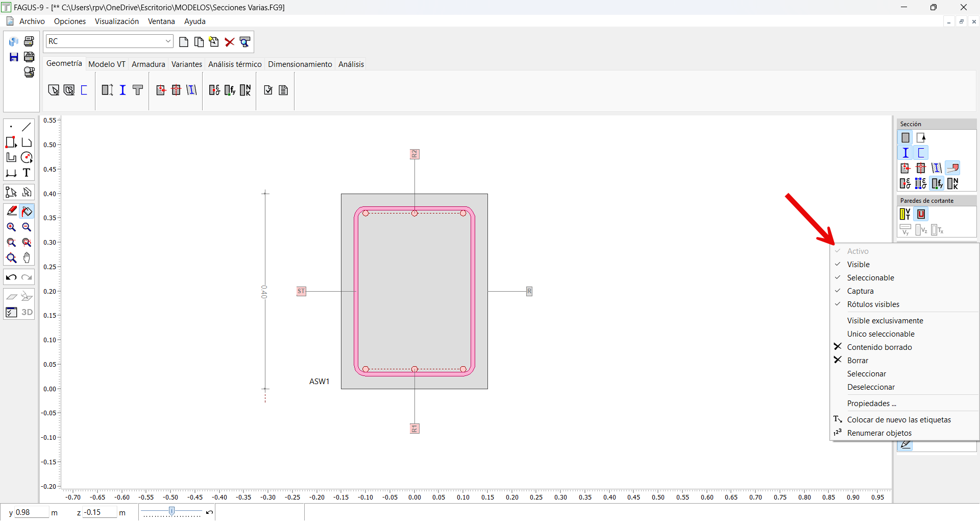This screenshot has height=521, width=980.
Task: Open the RC section dropdown
Action: click(x=168, y=41)
